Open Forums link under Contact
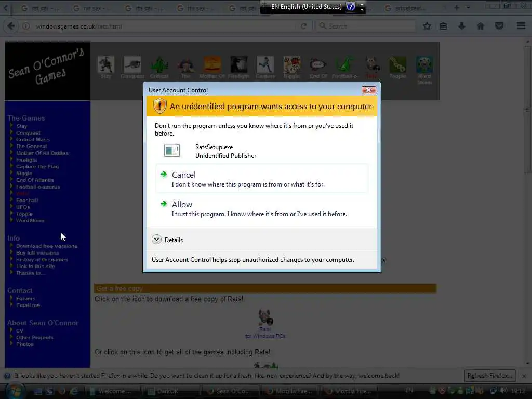Viewport: 532px width, 399px height. pos(26,299)
